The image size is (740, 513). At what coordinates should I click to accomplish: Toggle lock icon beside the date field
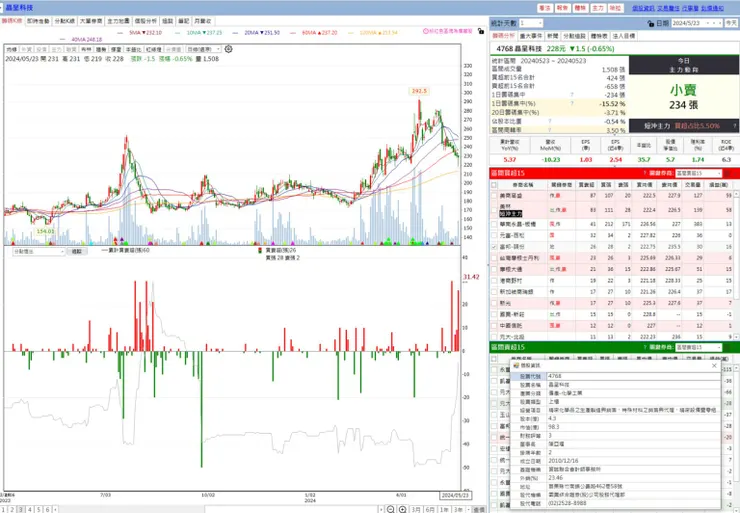pos(651,23)
